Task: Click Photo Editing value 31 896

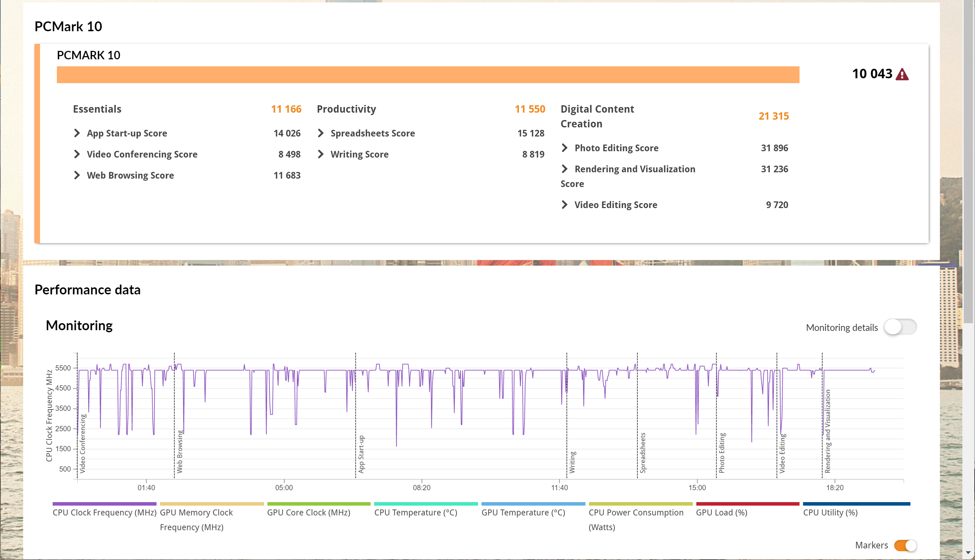Action: click(774, 148)
